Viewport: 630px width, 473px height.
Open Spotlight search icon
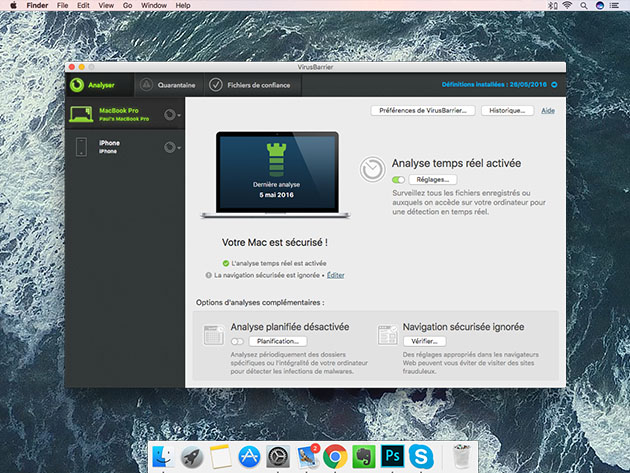tap(584, 5)
